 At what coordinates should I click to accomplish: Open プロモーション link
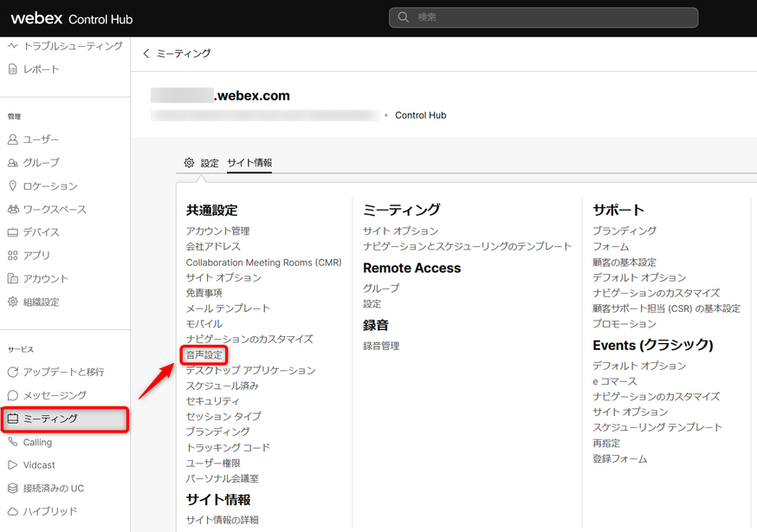pyautogui.click(x=624, y=324)
